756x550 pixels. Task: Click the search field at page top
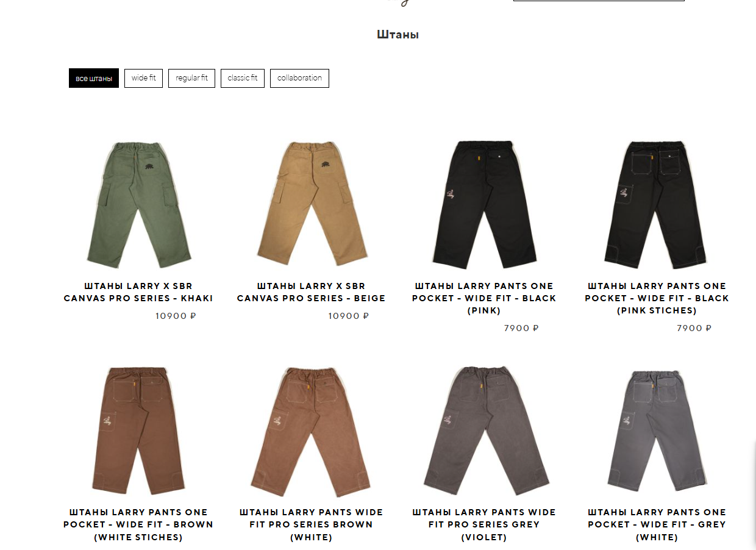pos(599,0)
